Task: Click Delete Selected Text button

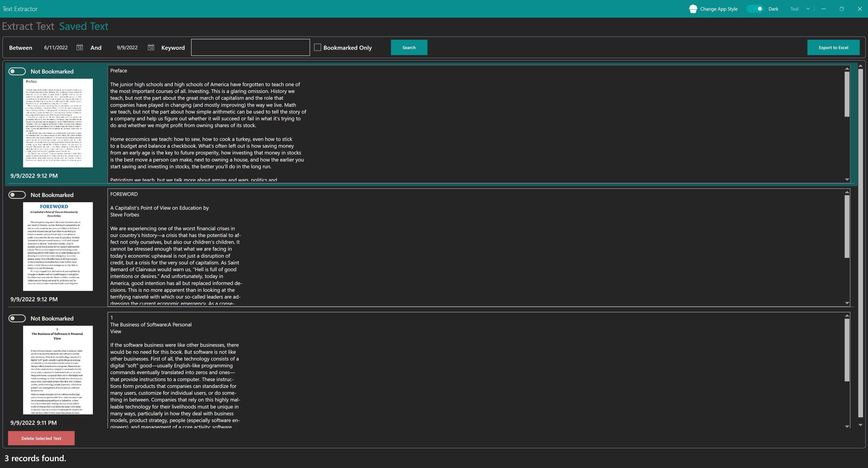Action: [x=41, y=438]
